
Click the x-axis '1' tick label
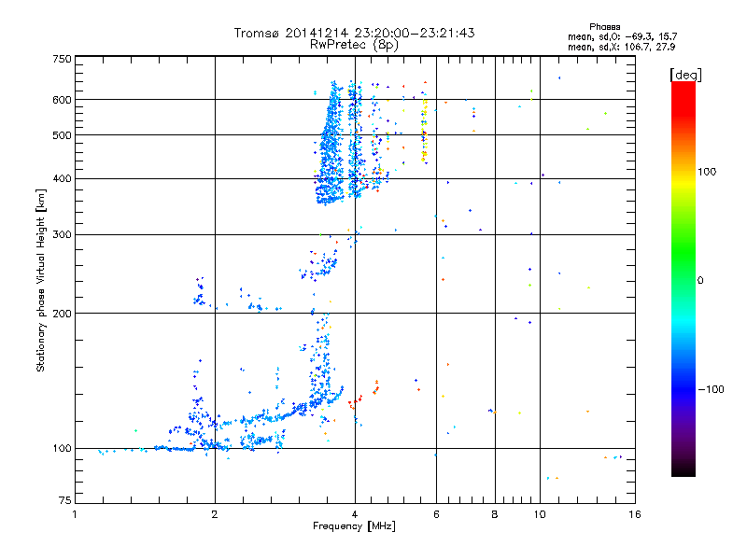pyautogui.click(x=75, y=514)
